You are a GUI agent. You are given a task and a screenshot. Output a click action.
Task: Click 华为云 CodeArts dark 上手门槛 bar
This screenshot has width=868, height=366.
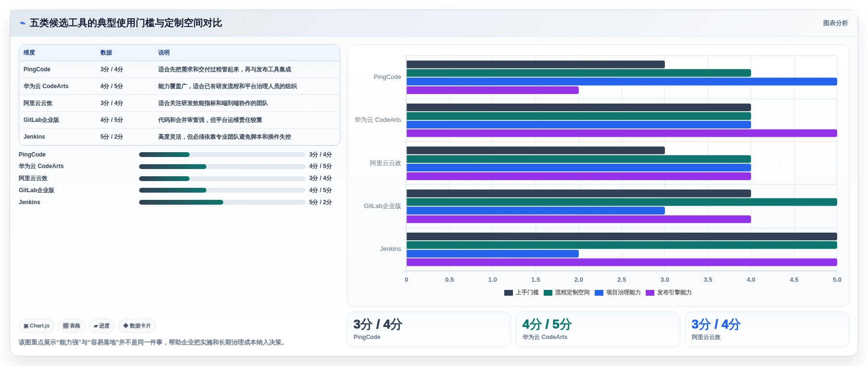click(x=579, y=107)
